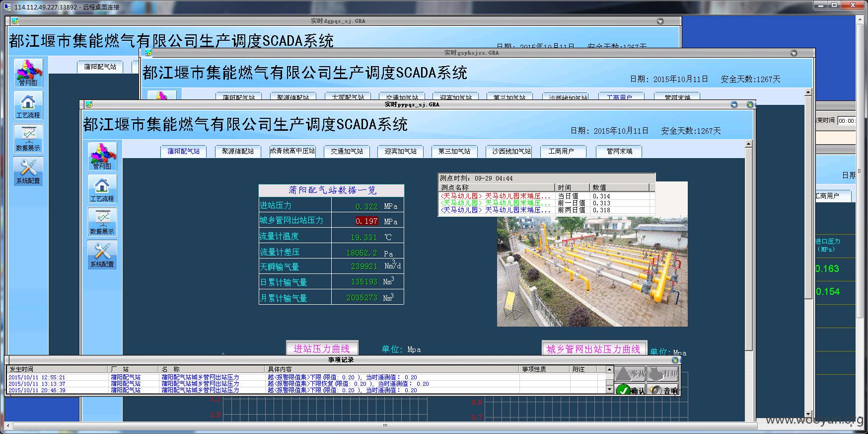Viewport: 868px width, 434px height.
Task: Click the 发生时间 column header in the event log
Action: pyautogui.click(x=57, y=369)
